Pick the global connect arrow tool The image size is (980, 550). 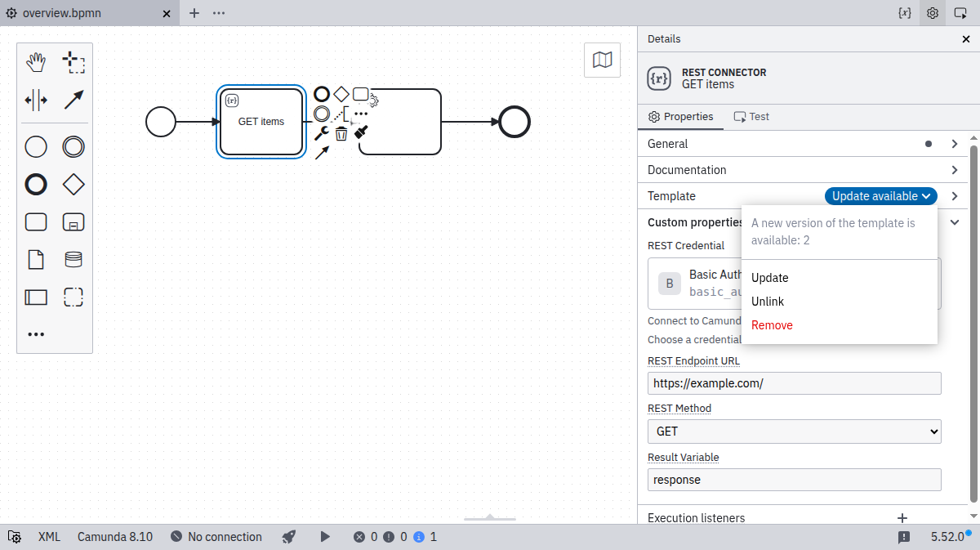click(73, 100)
